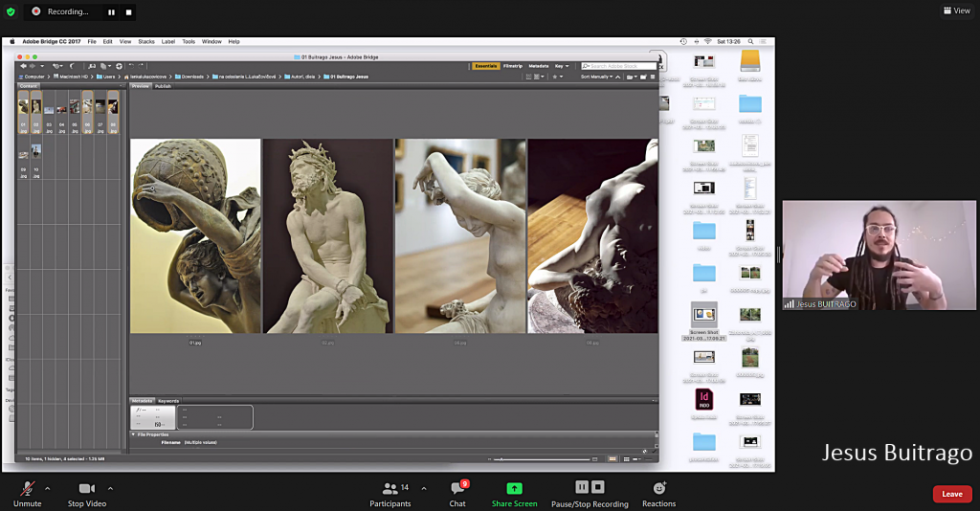Open the Stacks menu
Image resolution: width=980 pixels, height=511 pixels.
click(146, 41)
